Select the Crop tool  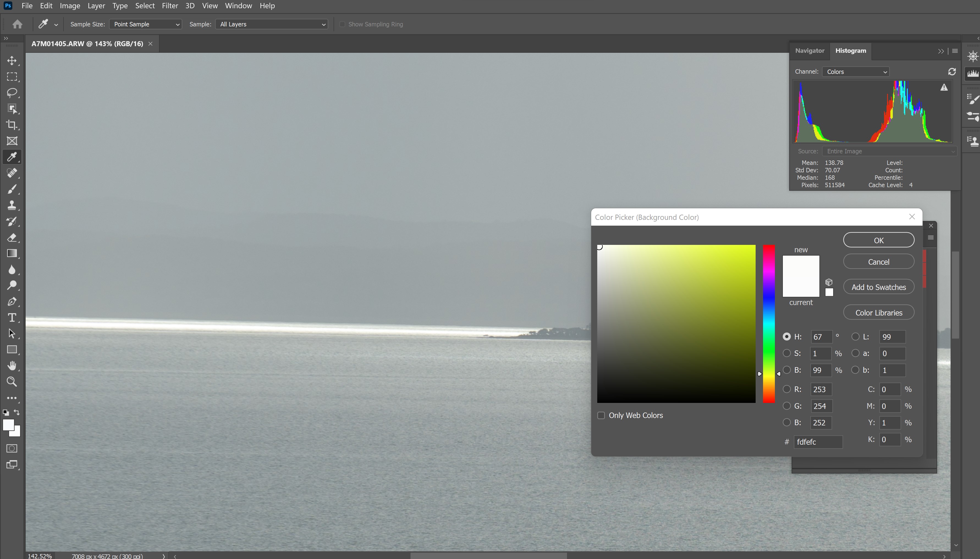point(12,125)
